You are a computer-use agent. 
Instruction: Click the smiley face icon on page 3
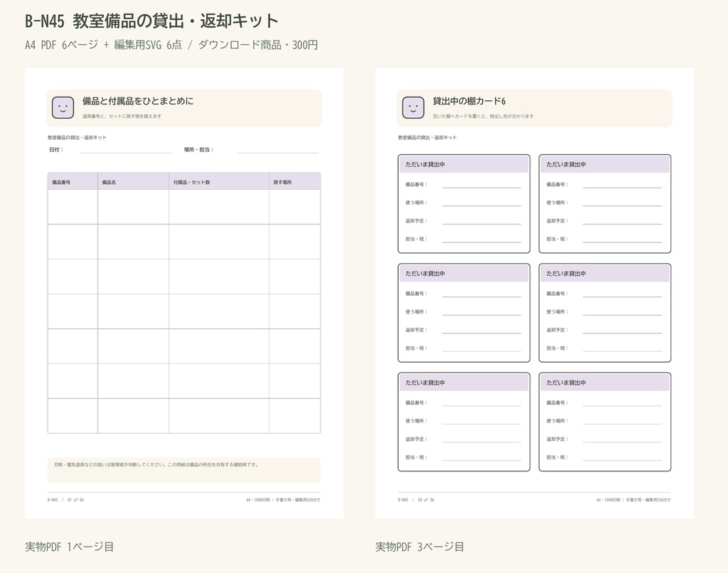coord(413,108)
